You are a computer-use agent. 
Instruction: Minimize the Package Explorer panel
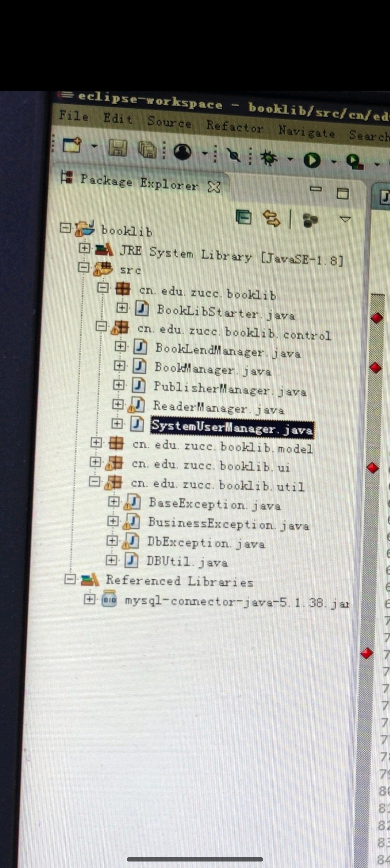click(x=316, y=189)
